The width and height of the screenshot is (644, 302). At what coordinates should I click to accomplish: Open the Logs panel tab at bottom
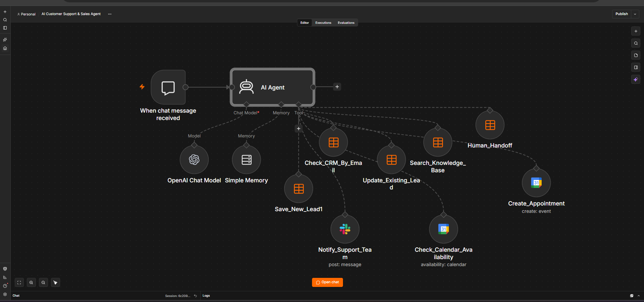tap(206, 296)
